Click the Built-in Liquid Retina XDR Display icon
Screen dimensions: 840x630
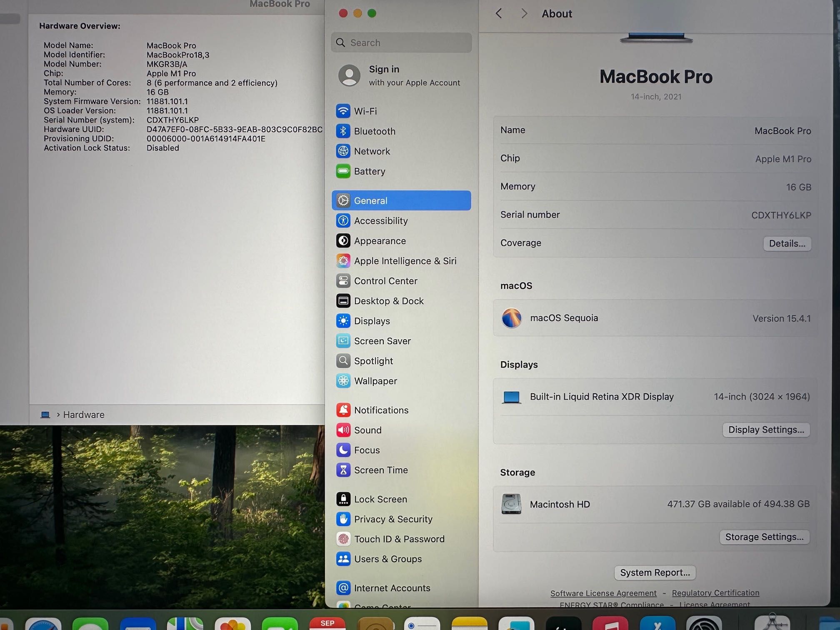coord(511,397)
